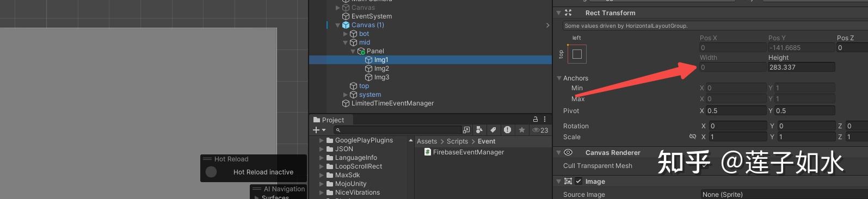Open the Project panel three-dot options menu

tap(545, 120)
